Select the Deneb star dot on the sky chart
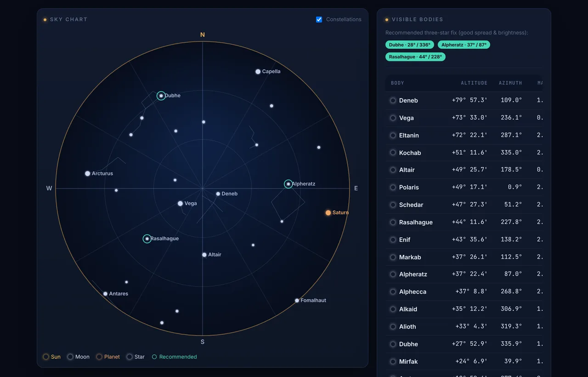 coord(218,194)
